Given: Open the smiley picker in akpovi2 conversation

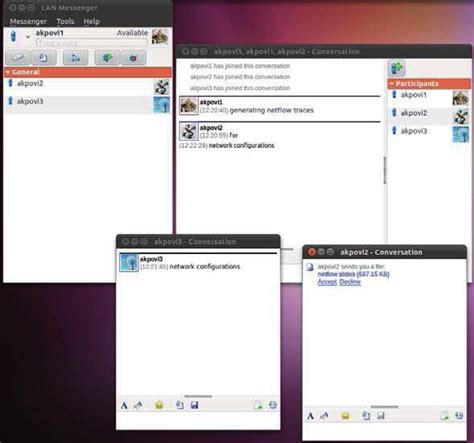Looking at the screenshot, I should click(346, 416).
